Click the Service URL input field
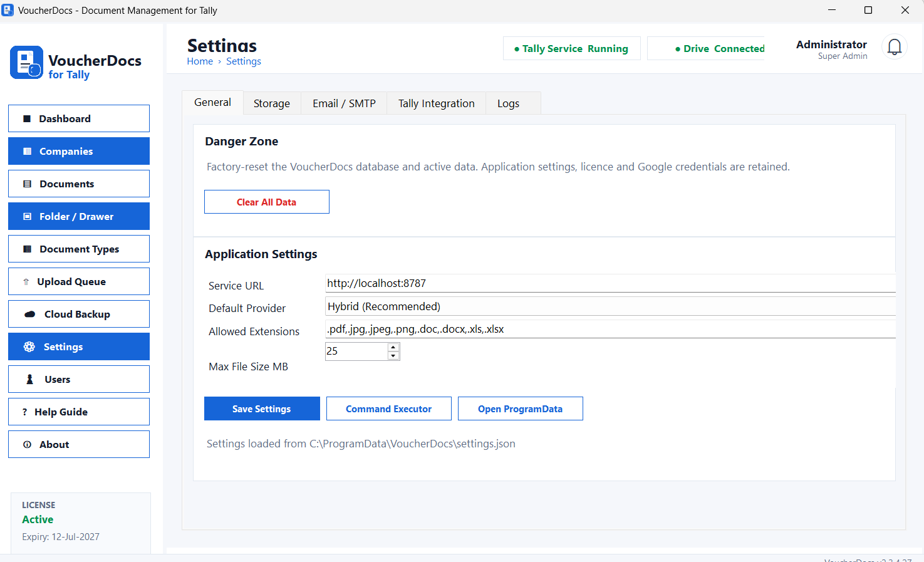 (x=611, y=283)
